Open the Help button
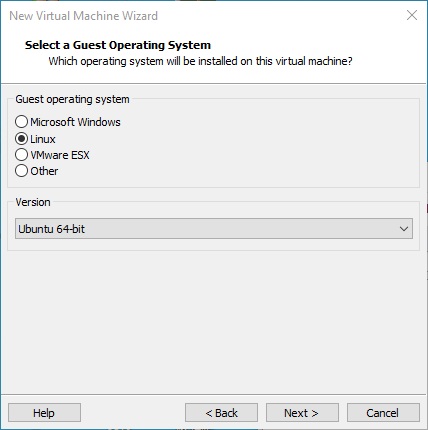The width and height of the screenshot is (428, 430). tap(44, 413)
